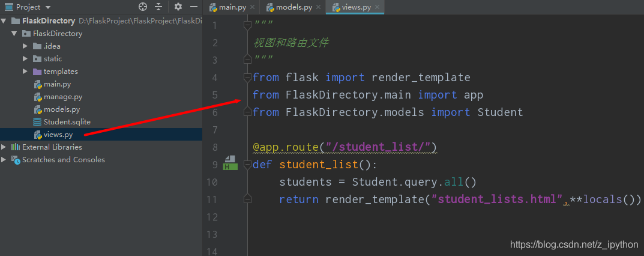Screen dimensions: 644x256
Task: Click the collapse all icon in Project panel
Action: (x=158, y=7)
